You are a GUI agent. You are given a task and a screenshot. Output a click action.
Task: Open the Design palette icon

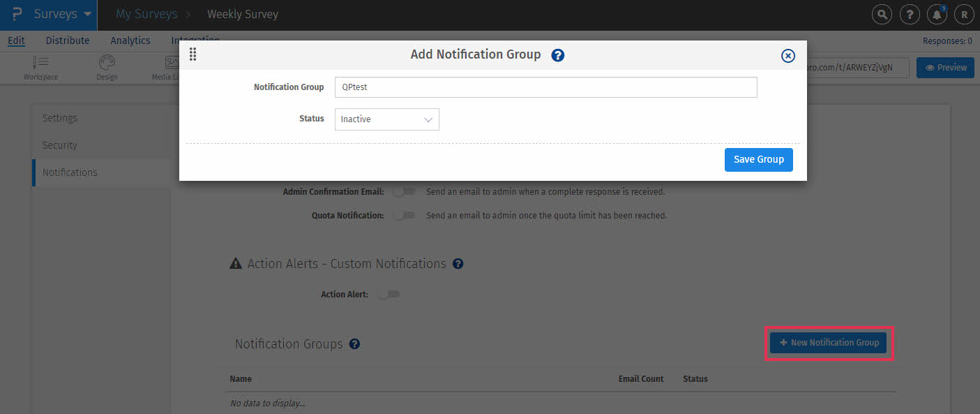(107, 67)
